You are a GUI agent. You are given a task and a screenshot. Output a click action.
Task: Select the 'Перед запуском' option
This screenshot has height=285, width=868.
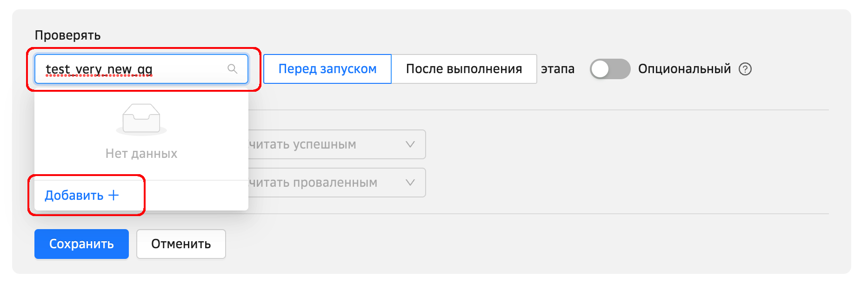(x=327, y=69)
